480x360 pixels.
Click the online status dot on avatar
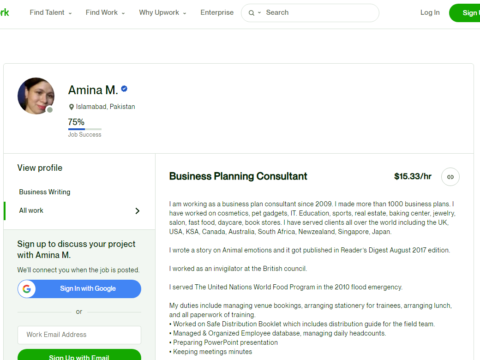tap(50, 110)
